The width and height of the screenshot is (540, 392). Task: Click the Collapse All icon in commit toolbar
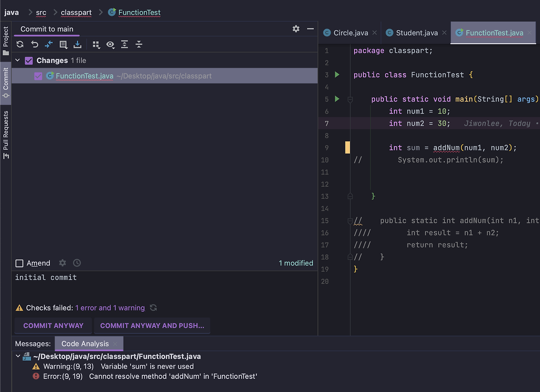(139, 44)
